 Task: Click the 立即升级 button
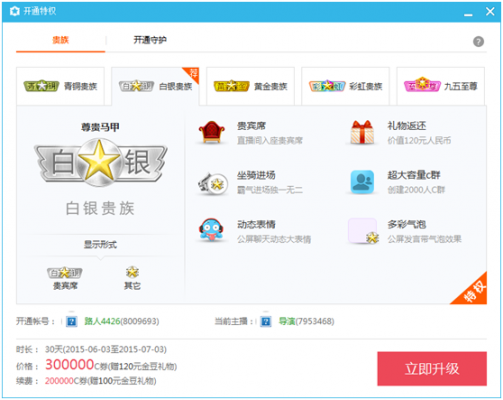tap(432, 369)
